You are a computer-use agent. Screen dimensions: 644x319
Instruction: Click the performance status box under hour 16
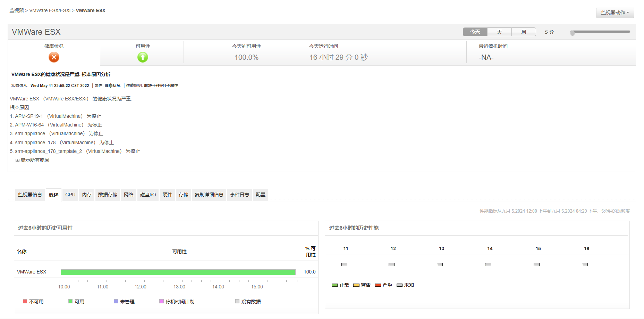585,264
